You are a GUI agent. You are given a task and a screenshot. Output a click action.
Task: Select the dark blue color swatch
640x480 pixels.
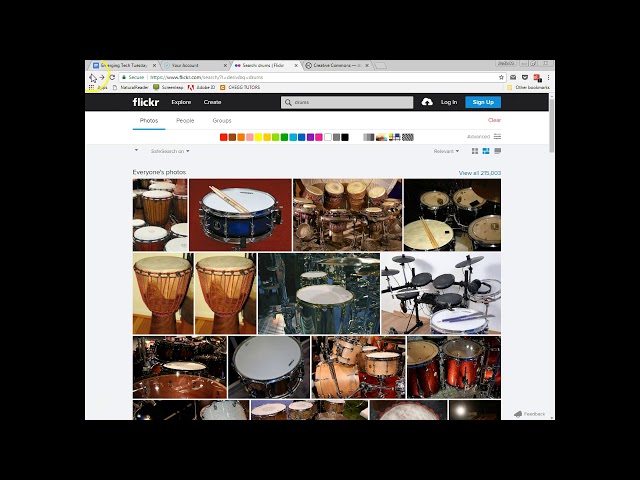click(x=302, y=137)
